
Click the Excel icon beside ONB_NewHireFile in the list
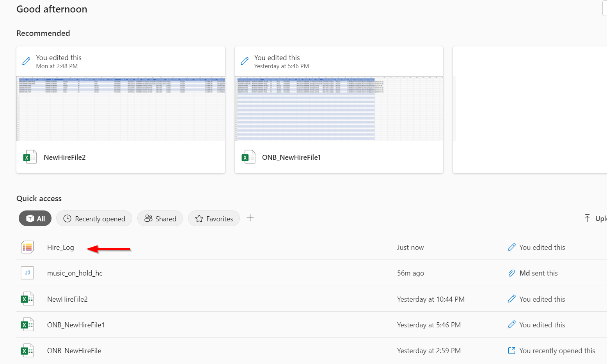27,350
